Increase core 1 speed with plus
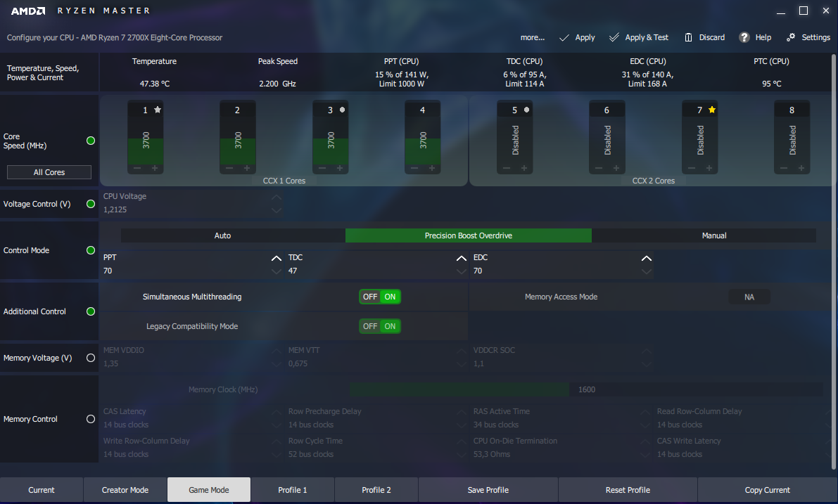Image resolution: width=838 pixels, height=504 pixels. tap(155, 168)
